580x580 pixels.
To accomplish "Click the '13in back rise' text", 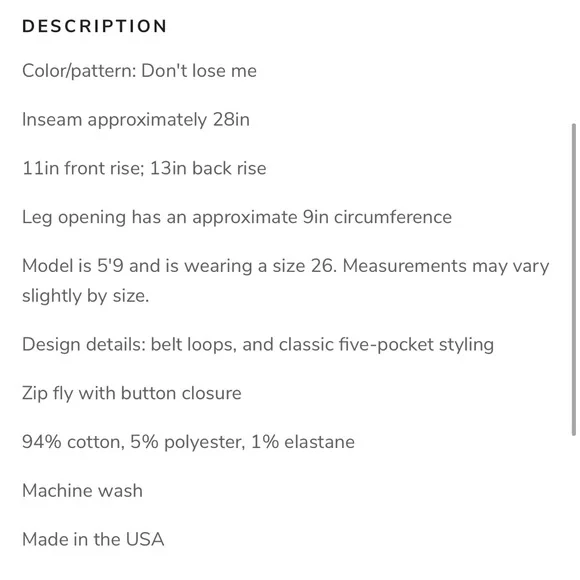I will click(208, 169).
